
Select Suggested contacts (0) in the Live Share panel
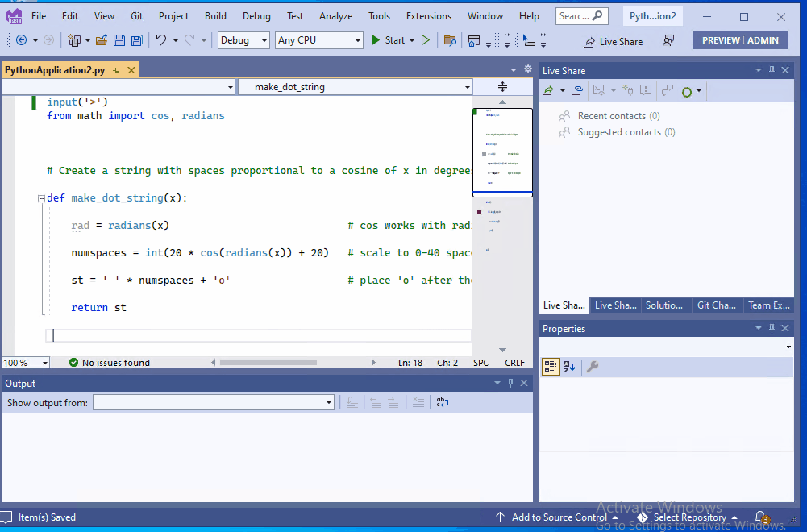(x=626, y=132)
